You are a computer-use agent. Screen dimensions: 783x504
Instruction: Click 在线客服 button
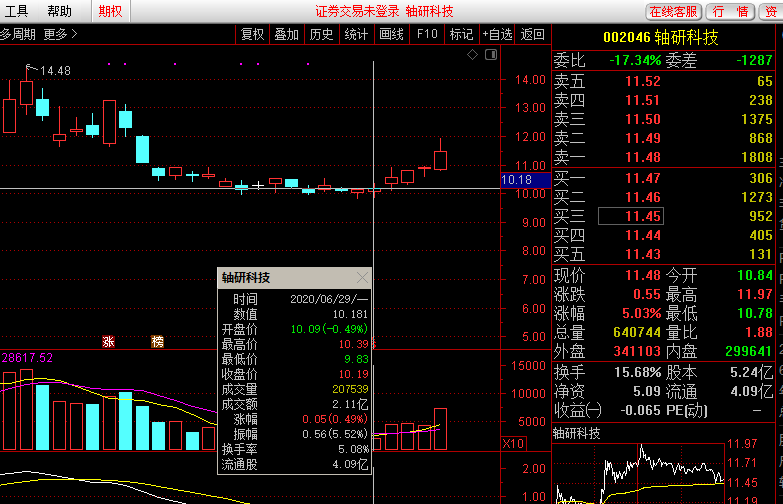click(x=674, y=11)
